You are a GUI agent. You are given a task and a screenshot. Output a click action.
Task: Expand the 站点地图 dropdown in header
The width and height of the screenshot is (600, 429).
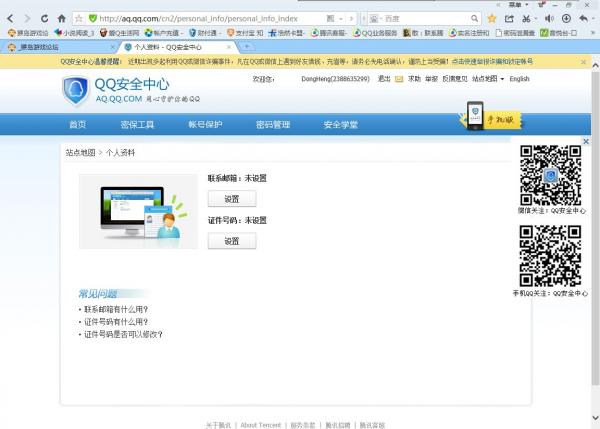pyautogui.click(x=488, y=79)
